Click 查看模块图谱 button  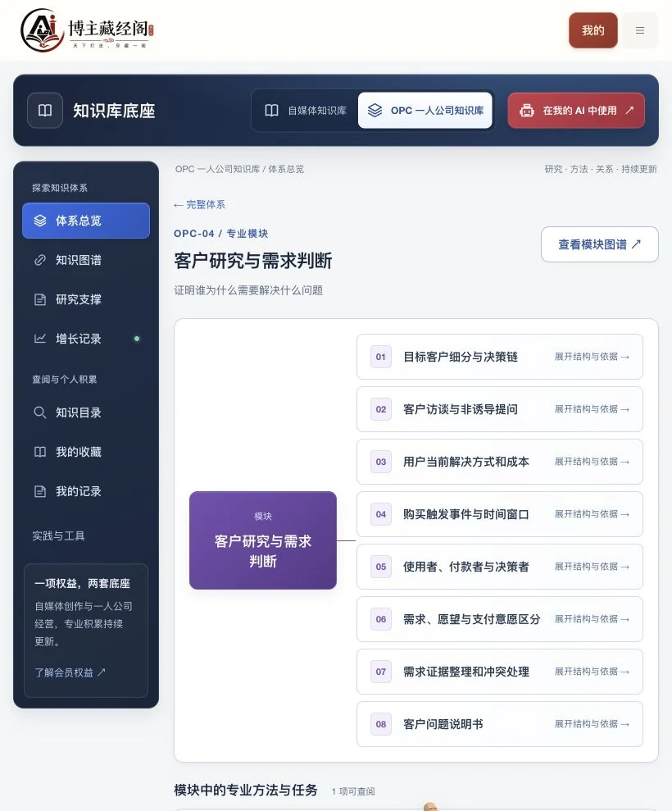[600, 244]
